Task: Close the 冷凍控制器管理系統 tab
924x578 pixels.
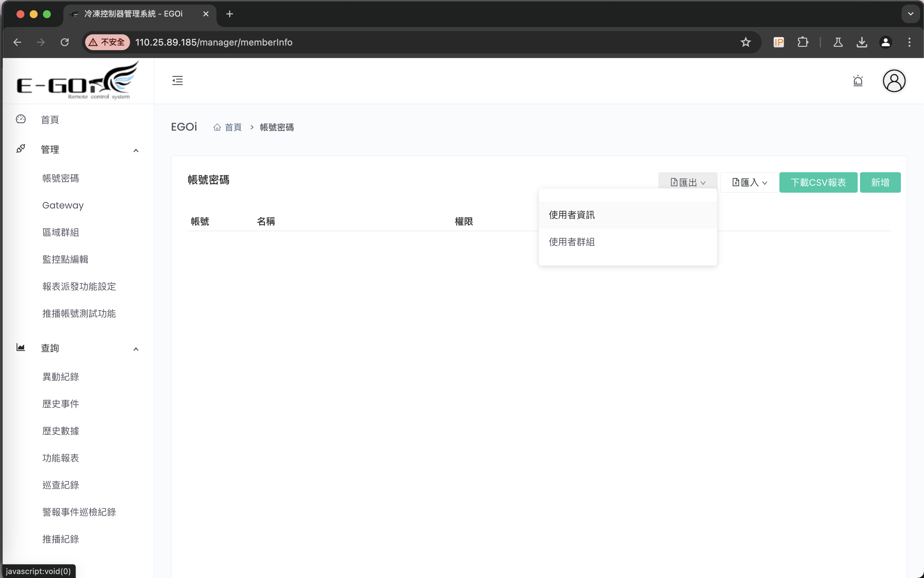Action: tap(206, 14)
